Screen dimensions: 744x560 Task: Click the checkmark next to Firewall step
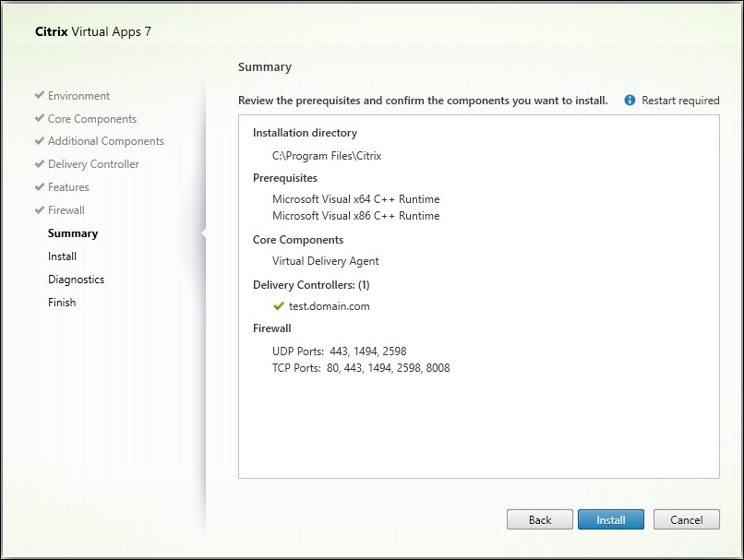(x=40, y=210)
